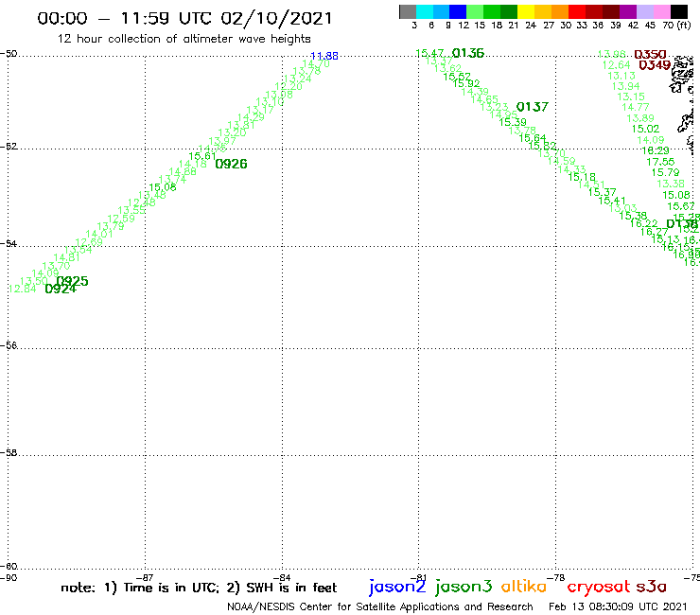
Task: Click the dark red time stamp 0349
Action: (655, 65)
